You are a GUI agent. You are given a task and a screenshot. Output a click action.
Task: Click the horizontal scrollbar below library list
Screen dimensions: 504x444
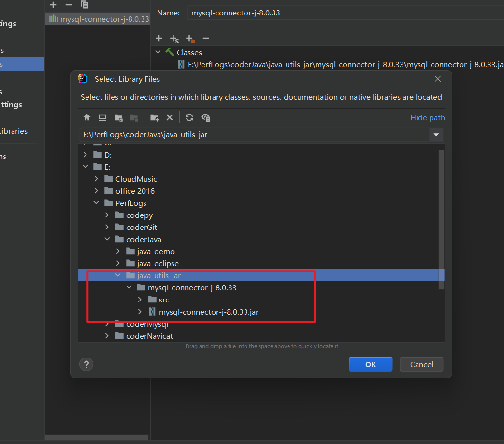pos(97,437)
